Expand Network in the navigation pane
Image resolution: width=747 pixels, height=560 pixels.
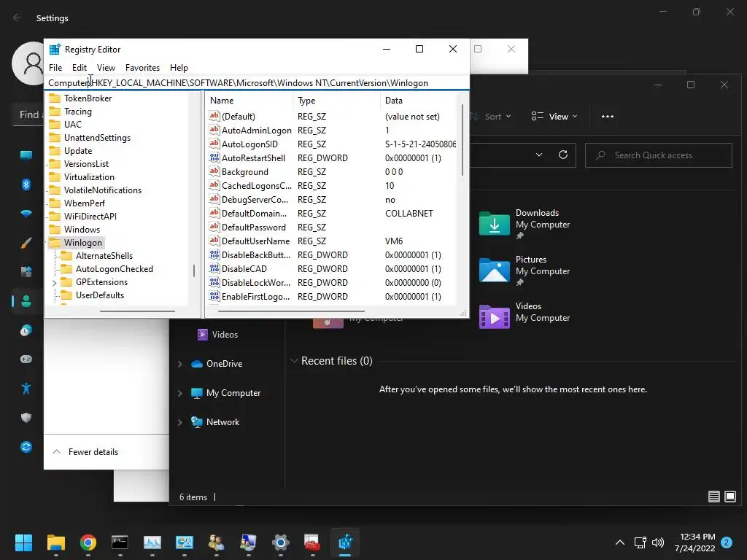pyautogui.click(x=180, y=422)
